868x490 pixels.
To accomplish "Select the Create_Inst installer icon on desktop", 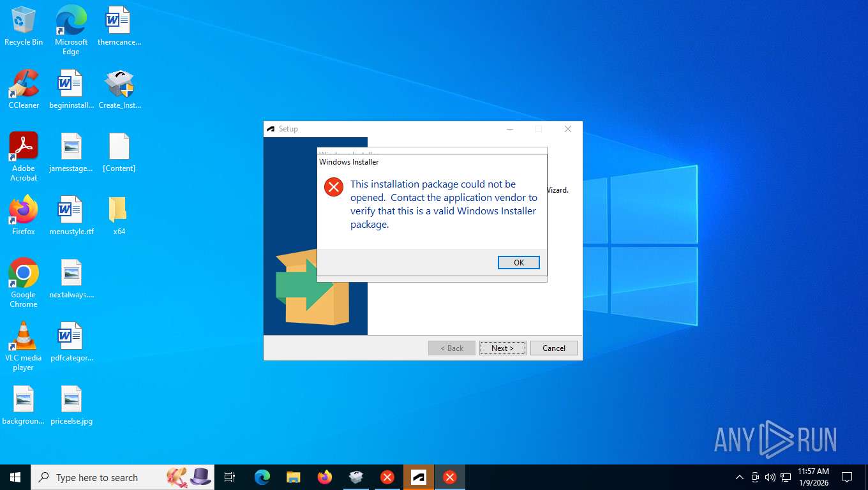I will pyautogui.click(x=119, y=89).
